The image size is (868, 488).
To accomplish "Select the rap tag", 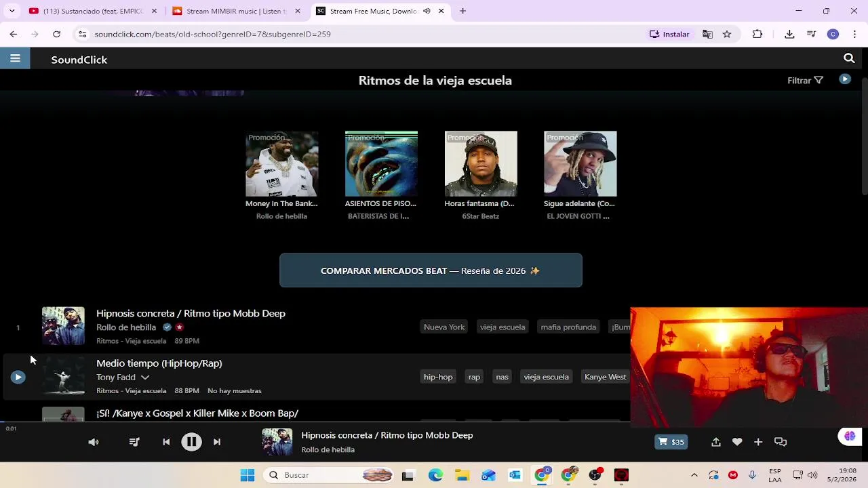I will 474,377.
